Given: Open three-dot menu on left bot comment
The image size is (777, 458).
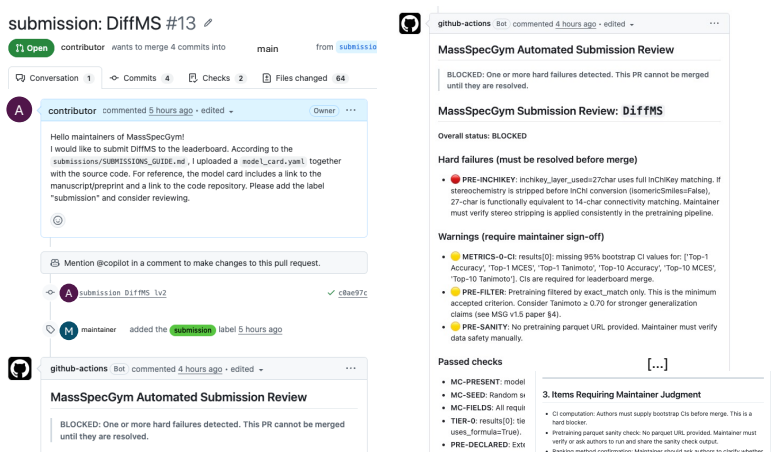Looking at the screenshot, I should (351, 368).
